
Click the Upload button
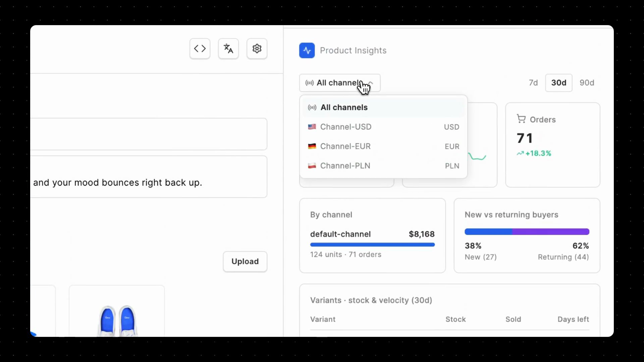(245, 261)
